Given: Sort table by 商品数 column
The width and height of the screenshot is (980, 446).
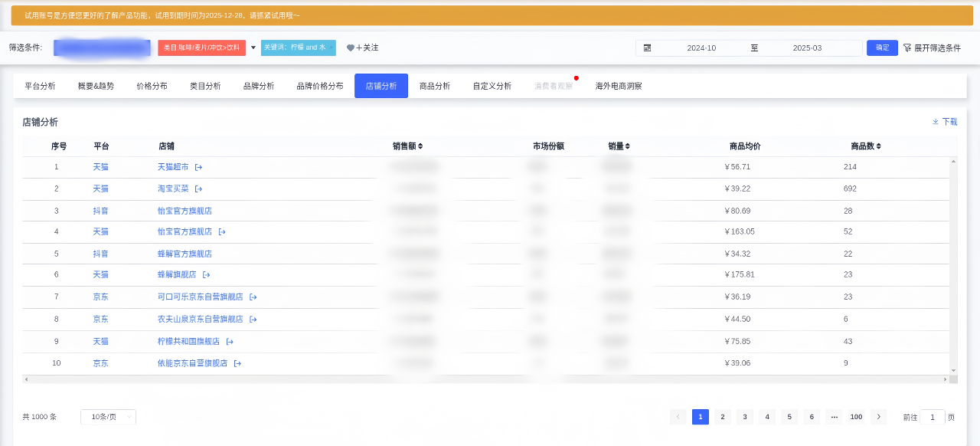Looking at the screenshot, I should click(879, 146).
